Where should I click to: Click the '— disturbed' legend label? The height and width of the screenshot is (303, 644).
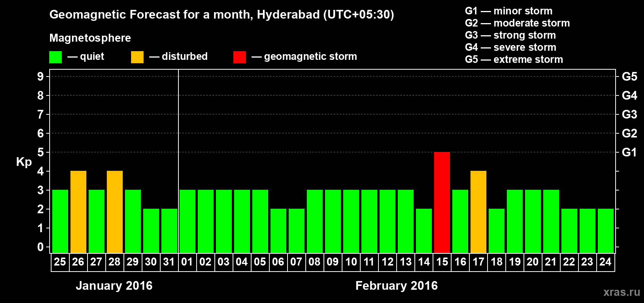(x=178, y=56)
